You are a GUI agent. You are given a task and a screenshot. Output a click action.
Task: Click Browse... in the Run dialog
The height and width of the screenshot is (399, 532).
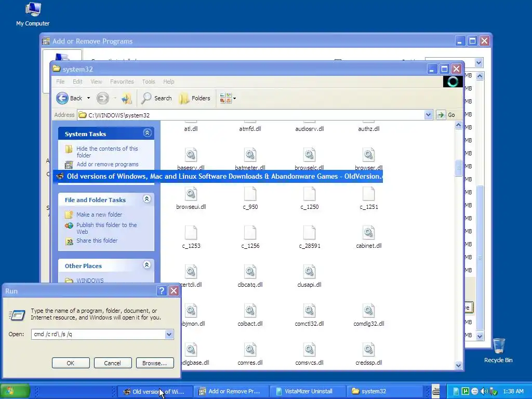pos(155,363)
